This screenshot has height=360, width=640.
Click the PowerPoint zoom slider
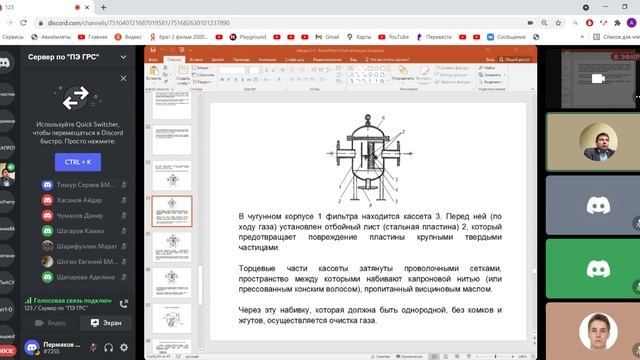496,356
